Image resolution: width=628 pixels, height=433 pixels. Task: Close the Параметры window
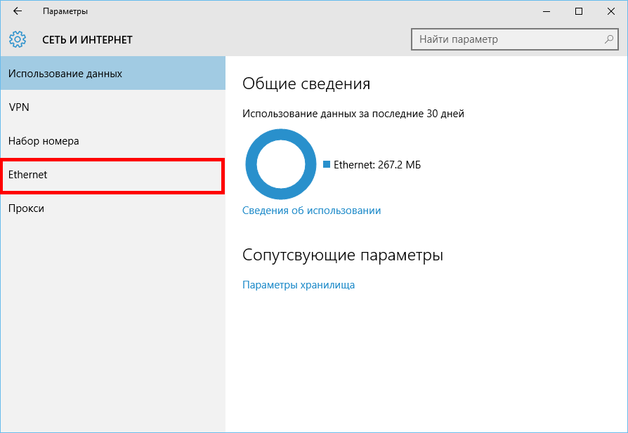[609, 11]
